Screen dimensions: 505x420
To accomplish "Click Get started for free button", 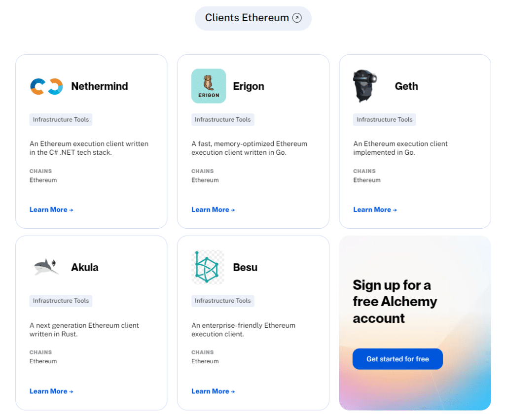I will pyautogui.click(x=398, y=359).
